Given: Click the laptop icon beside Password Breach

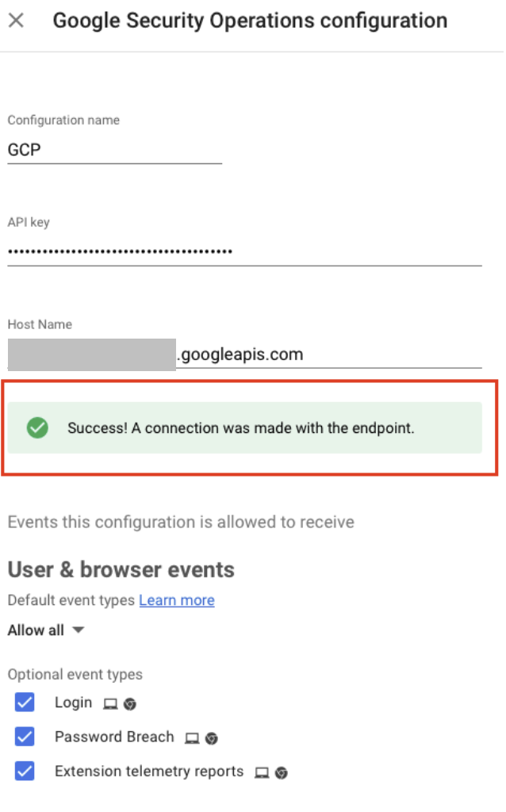Looking at the screenshot, I should pyautogui.click(x=191, y=738).
